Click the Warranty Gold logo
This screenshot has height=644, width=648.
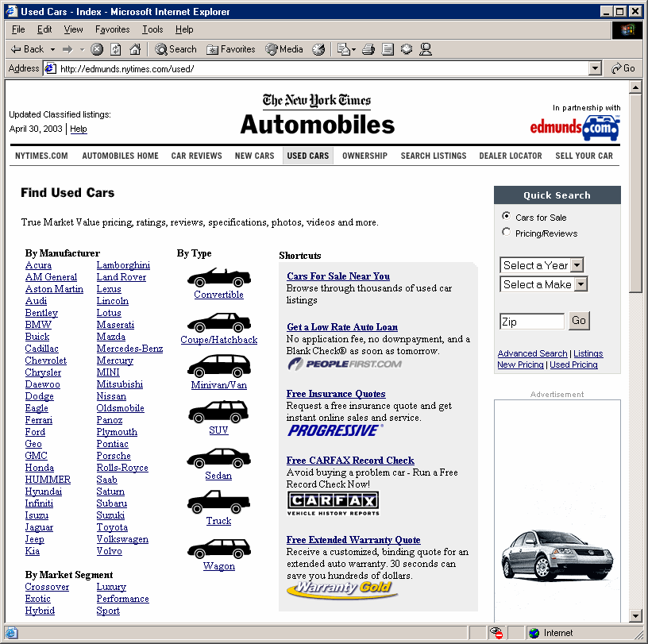pyautogui.click(x=341, y=589)
